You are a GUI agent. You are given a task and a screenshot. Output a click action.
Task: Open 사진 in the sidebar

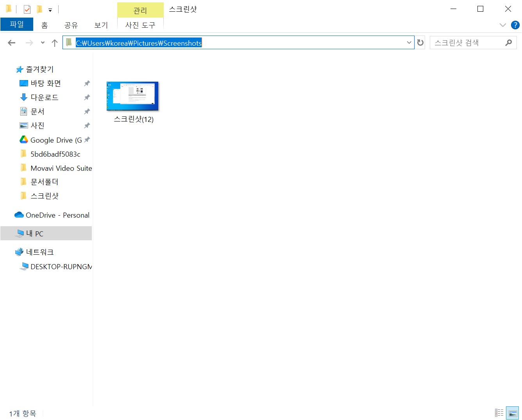coord(38,125)
